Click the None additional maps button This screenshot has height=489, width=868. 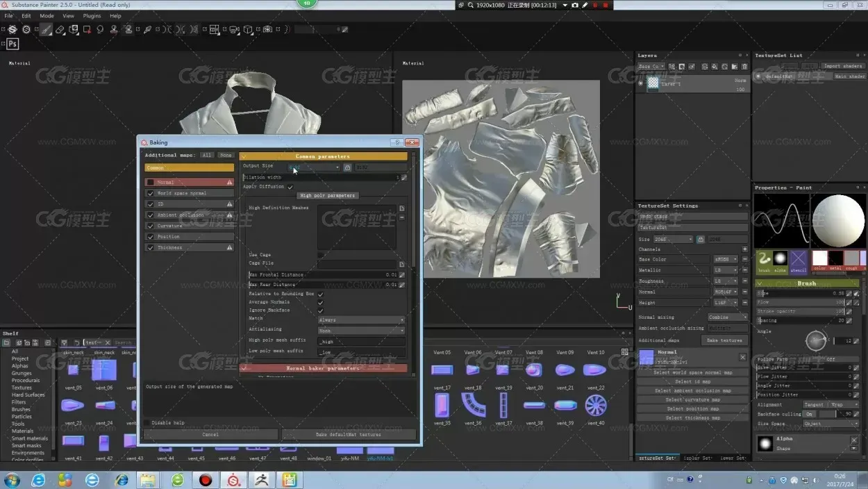(226, 155)
